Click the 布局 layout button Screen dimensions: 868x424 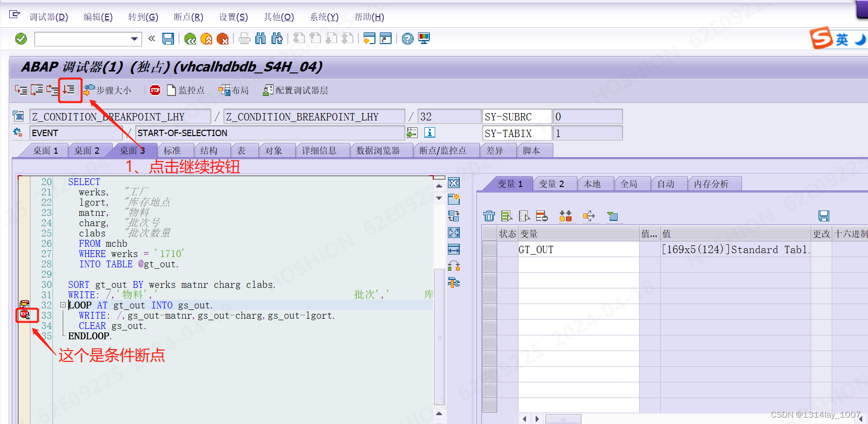click(234, 90)
